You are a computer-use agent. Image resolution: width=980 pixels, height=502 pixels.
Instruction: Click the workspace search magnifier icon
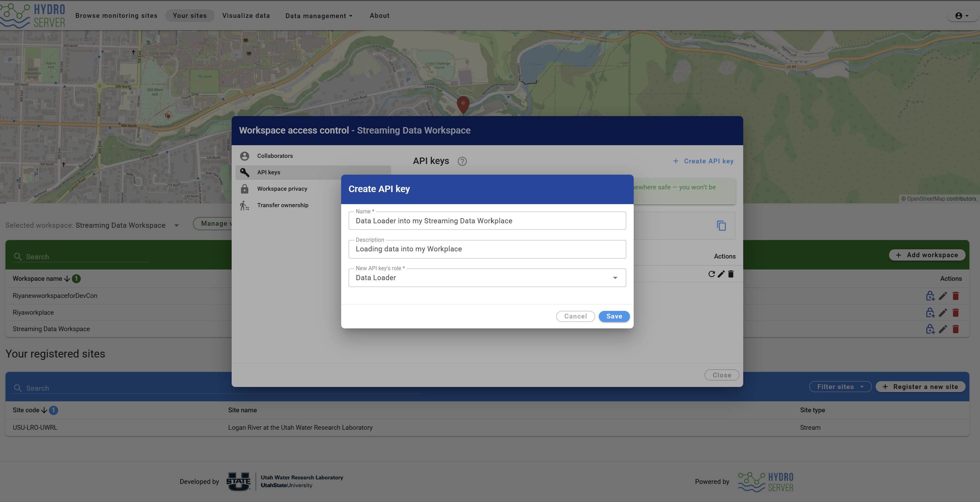coord(17,256)
